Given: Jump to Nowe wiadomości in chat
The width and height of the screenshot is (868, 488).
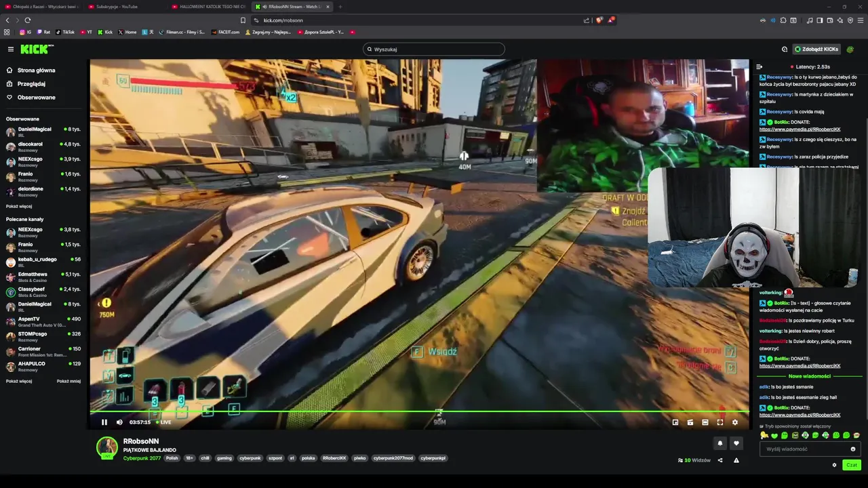Looking at the screenshot, I should (809, 376).
